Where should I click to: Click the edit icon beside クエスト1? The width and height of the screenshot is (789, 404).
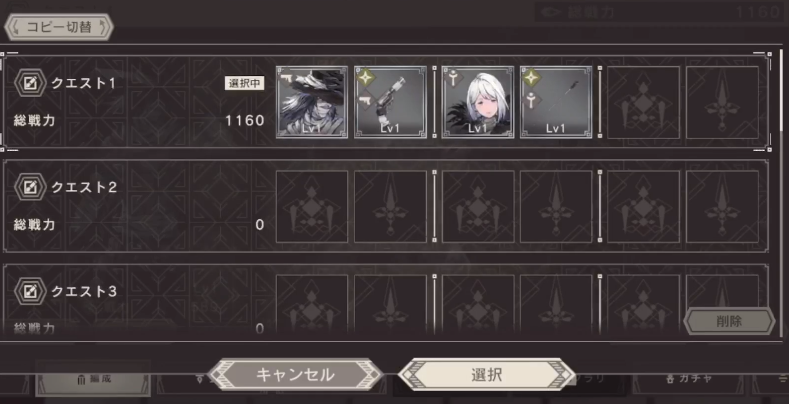pyautogui.click(x=30, y=83)
